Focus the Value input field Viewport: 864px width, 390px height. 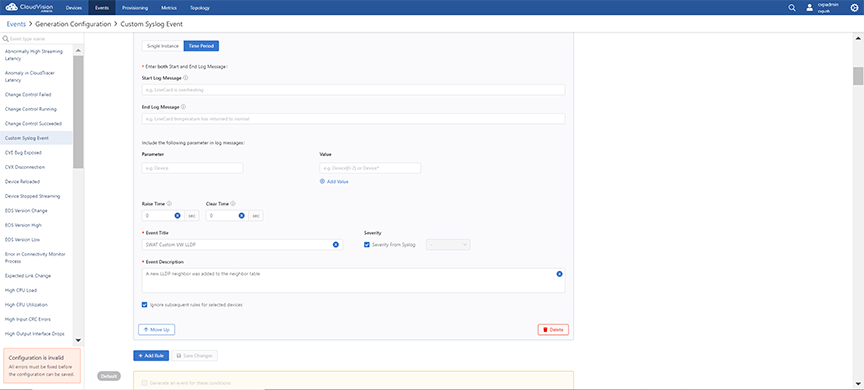(x=370, y=168)
